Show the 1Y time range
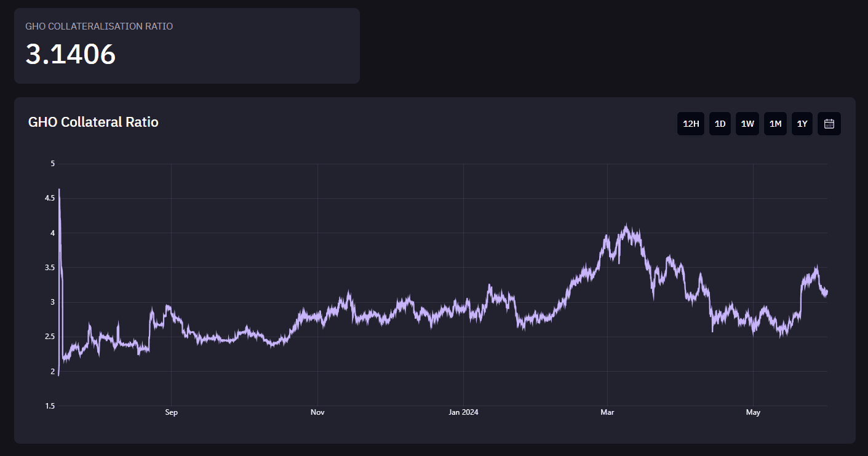 click(x=802, y=124)
